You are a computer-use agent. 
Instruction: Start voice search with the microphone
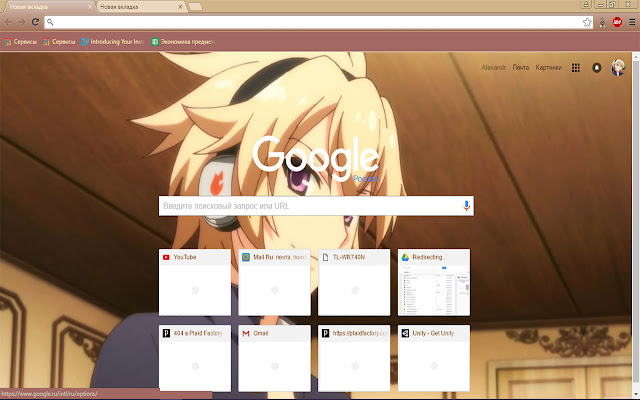[x=466, y=206]
